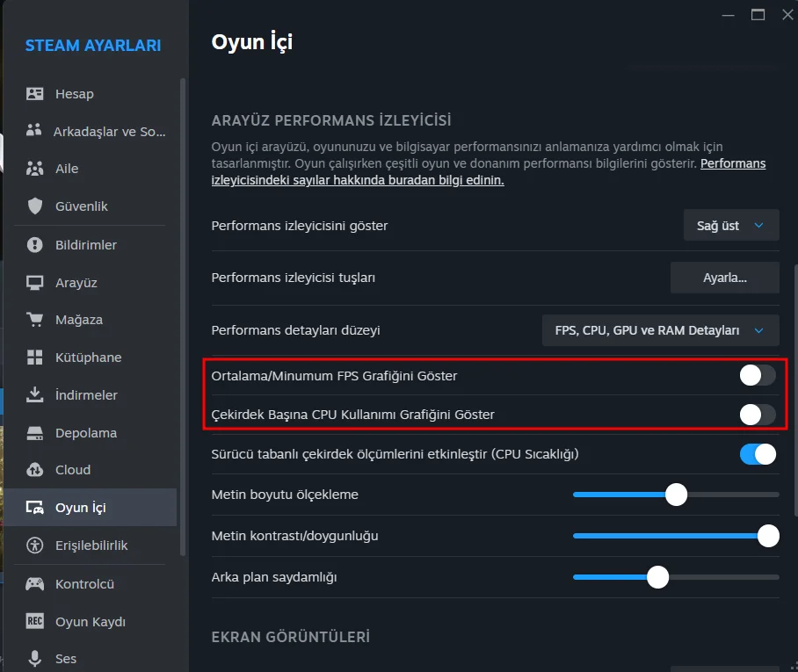Click the sidebar vertical scrollbar
798x672 pixels.
coord(183,316)
